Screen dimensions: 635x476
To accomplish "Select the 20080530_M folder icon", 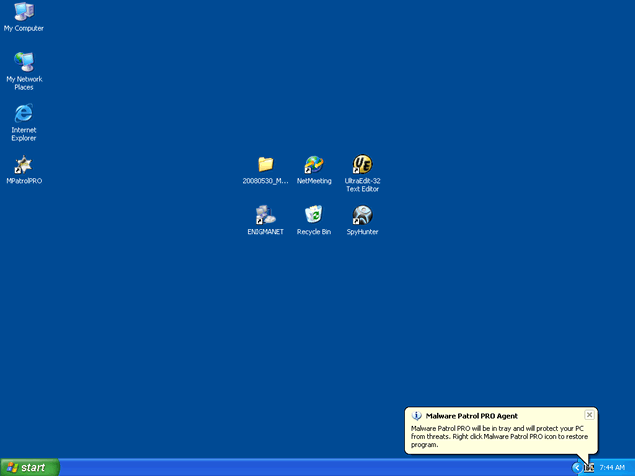I will tap(265, 165).
